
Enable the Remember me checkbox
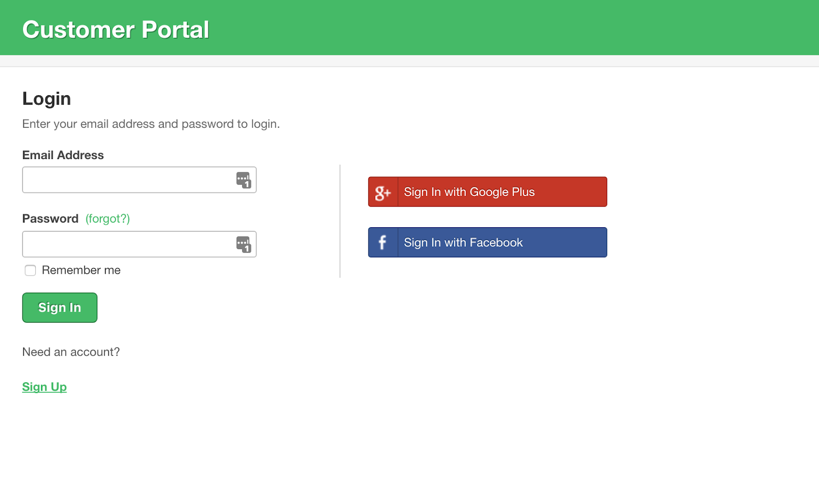[x=30, y=270]
